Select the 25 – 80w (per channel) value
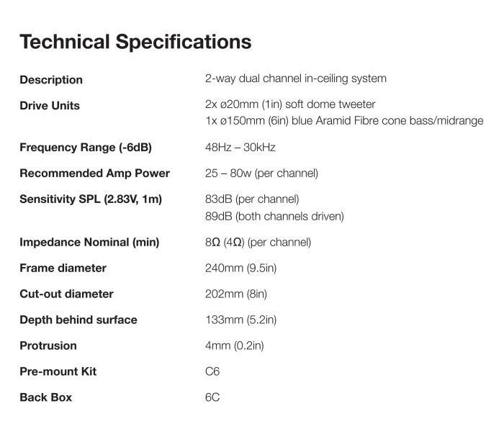The height and width of the screenshot is (442, 504). pyautogui.click(x=261, y=173)
